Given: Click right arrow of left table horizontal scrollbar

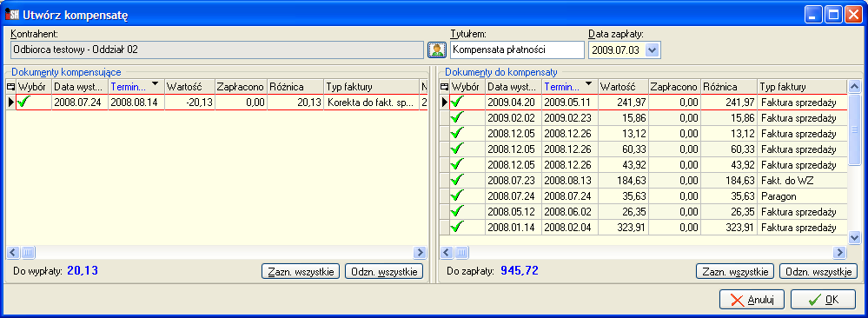Looking at the screenshot, I should [x=421, y=253].
